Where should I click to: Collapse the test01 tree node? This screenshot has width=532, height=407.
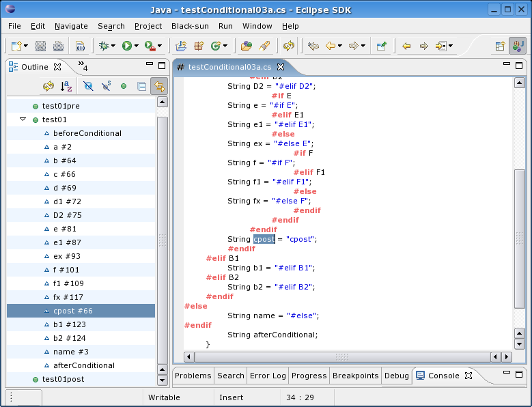pos(23,120)
